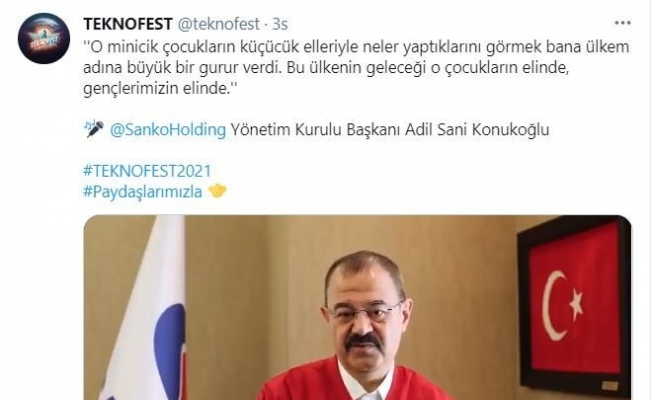Open the @teknofest handle link
The width and height of the screenshot is (652, 400).
(x=219, y=24)
